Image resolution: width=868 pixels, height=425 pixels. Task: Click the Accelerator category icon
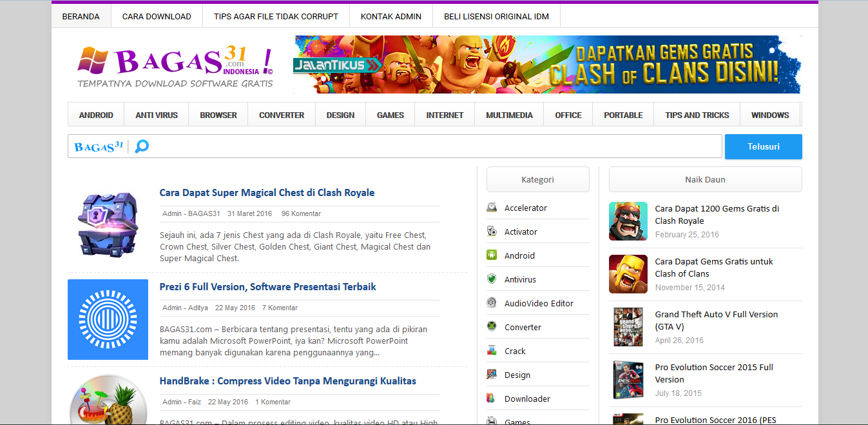coord(492,208)
